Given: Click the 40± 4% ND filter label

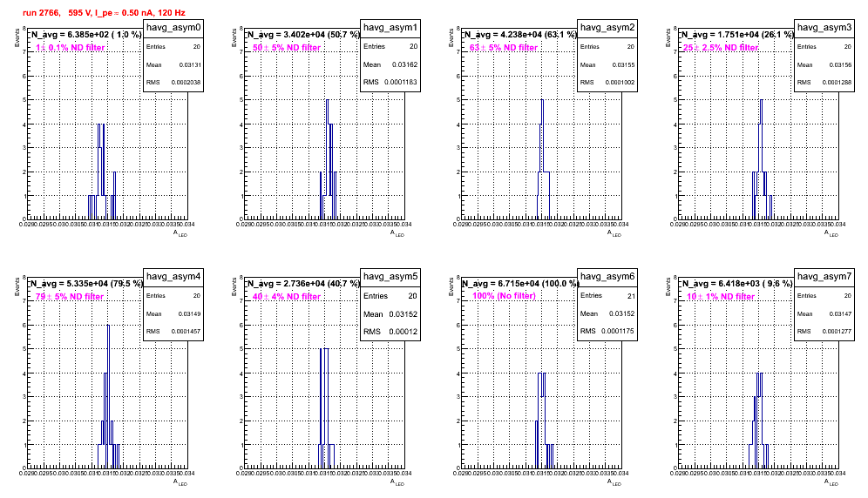Looking at the screenshot, I should [x=287, y=297].
